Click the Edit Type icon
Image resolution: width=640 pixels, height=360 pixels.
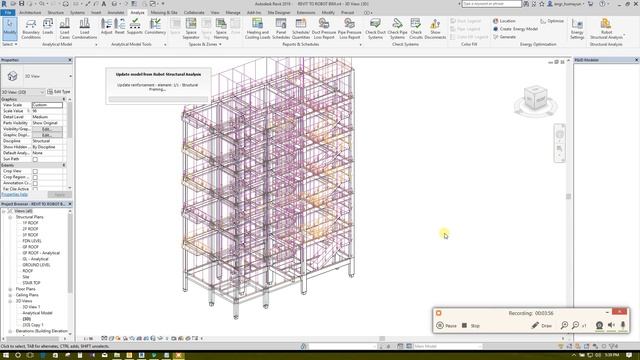(50, 92)
